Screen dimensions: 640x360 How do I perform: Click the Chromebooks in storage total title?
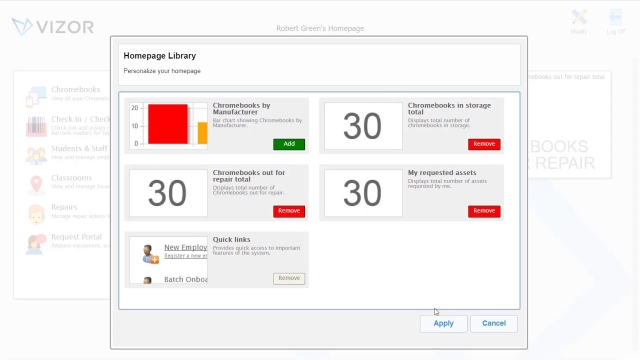pyautogui.click(x=449, y=109)
